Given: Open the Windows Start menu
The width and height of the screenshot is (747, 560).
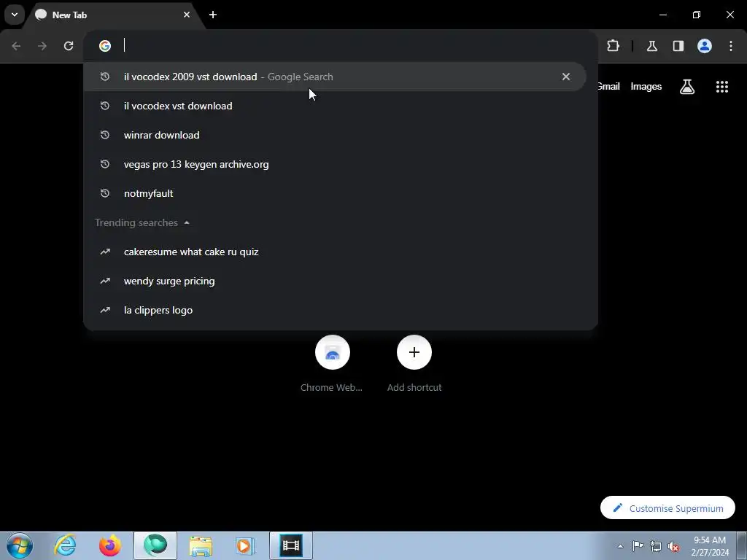Looking at the screenshot, I should [20, 545].
